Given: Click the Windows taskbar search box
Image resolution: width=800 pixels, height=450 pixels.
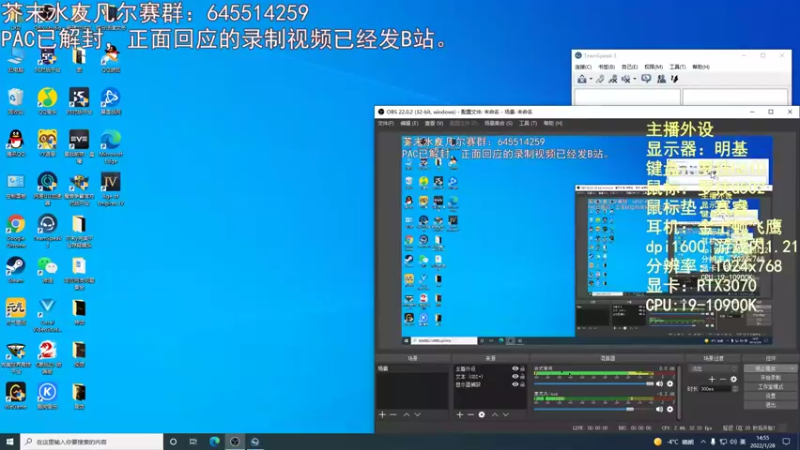Looking at the screenshot, I should pyautogui.click(x=92, y=442).
